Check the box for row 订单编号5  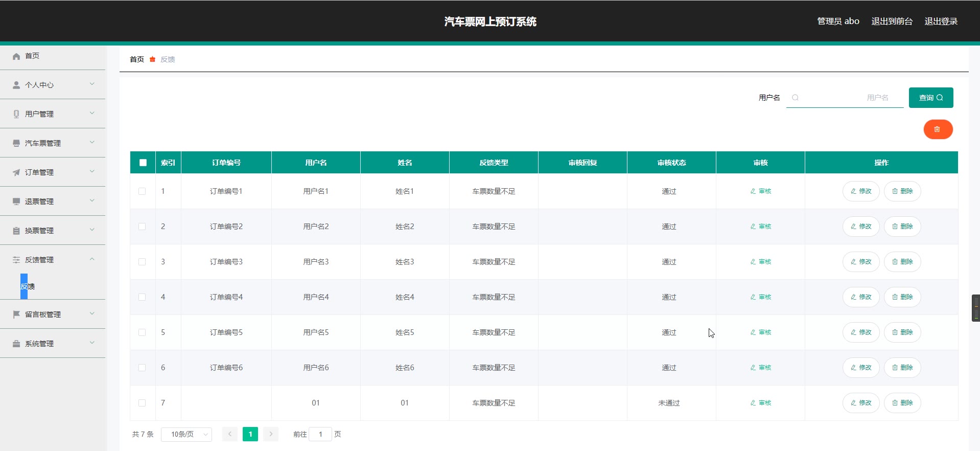(142, 332)
